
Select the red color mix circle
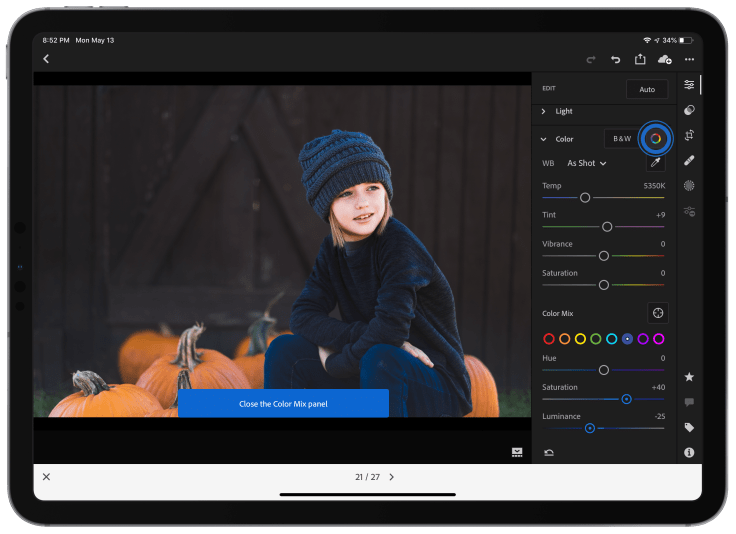click(x=549, y=339)
